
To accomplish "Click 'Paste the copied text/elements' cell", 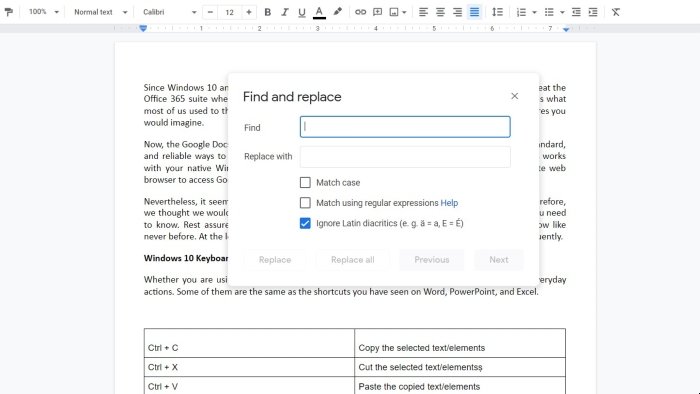I will click(x=460, y=386).
